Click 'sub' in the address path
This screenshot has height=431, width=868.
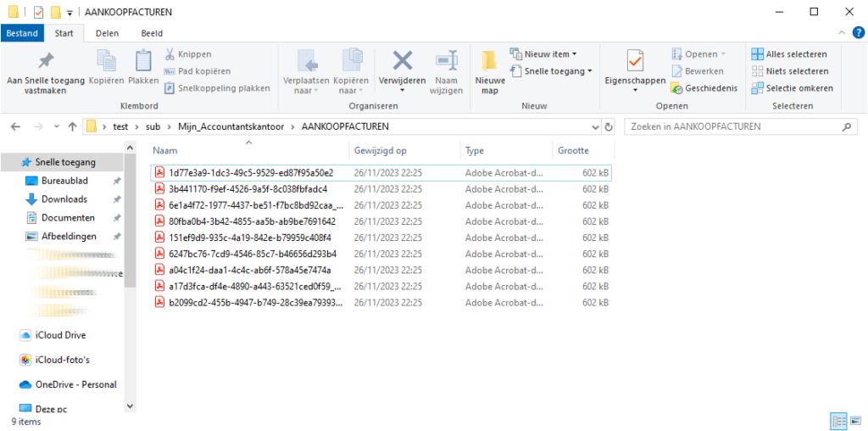[x=153, y=127]
